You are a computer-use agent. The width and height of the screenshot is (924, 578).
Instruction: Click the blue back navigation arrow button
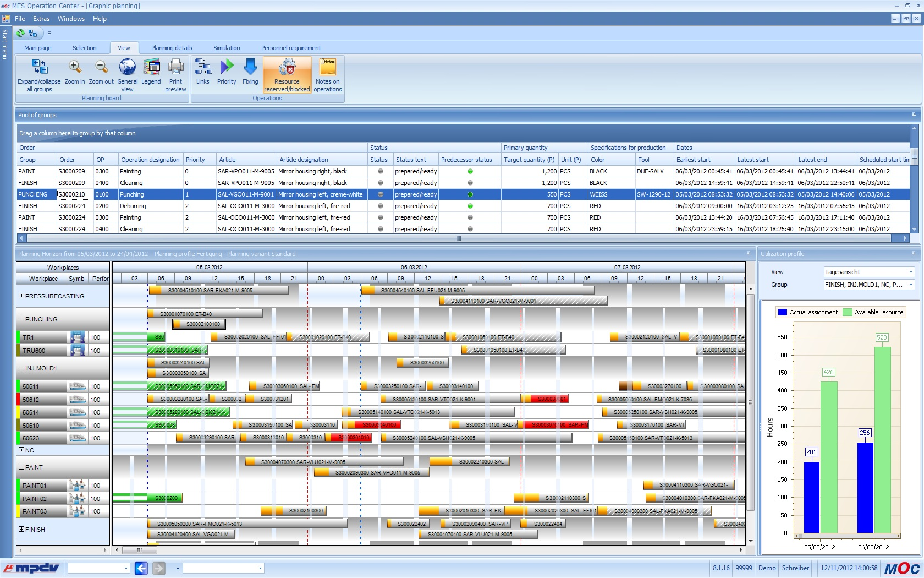pos(141,568)
